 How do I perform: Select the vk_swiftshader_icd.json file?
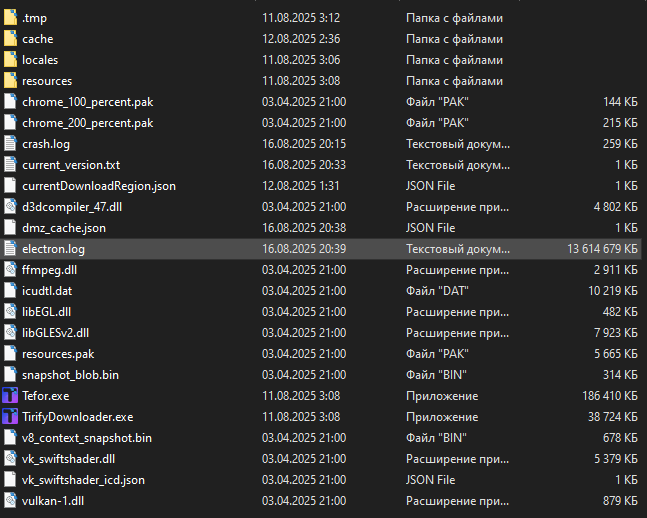click(83, 479)
